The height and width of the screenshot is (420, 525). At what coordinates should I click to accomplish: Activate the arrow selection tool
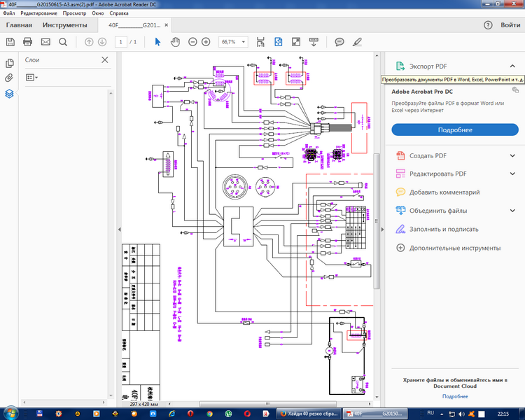point(157,42)
